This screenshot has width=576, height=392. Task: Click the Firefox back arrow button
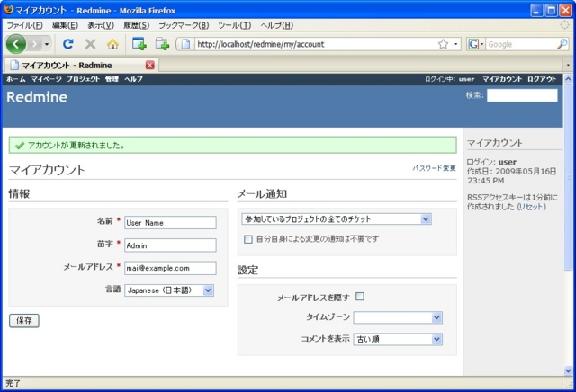[x=16, y=44]
